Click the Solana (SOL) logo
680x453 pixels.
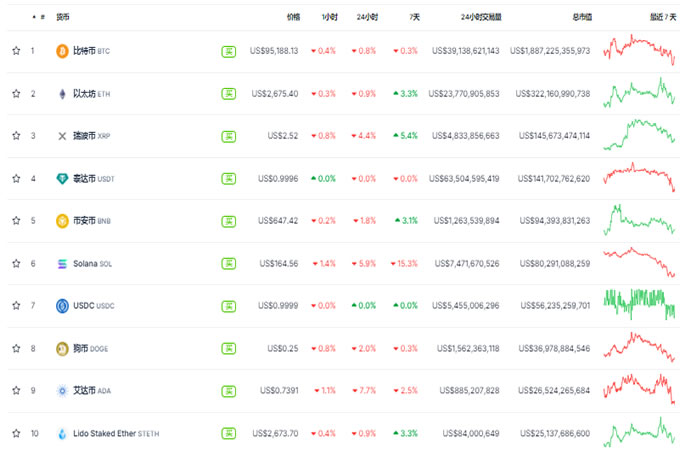(x=62, y=264)
